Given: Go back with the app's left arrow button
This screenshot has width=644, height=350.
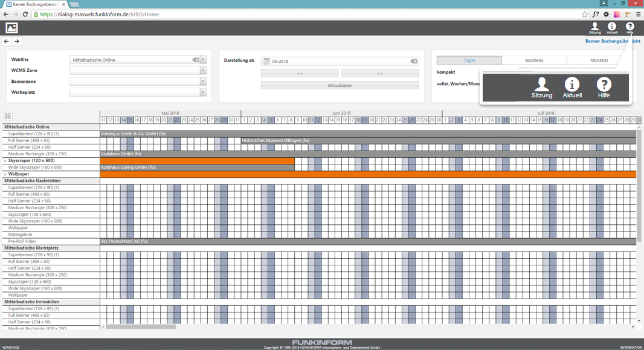Looking at the screenshot, I should (6, 41).
